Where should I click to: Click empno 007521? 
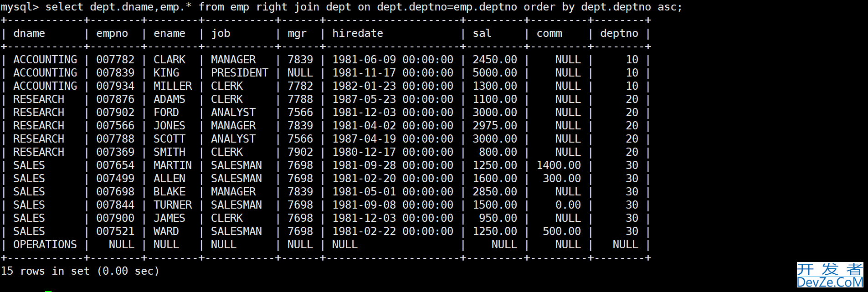pyautogui.click(x=115, y=231)
